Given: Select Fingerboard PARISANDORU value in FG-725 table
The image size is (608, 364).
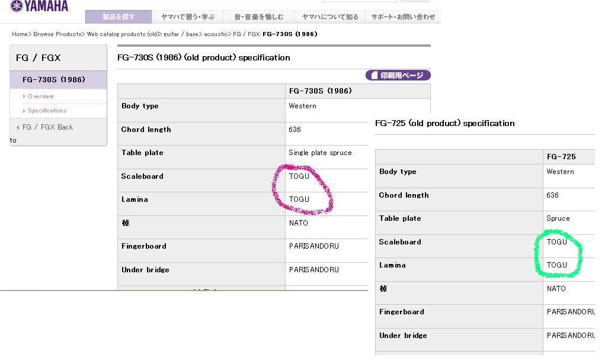Looking at the screenshot, I should click(x=571, y=312).
